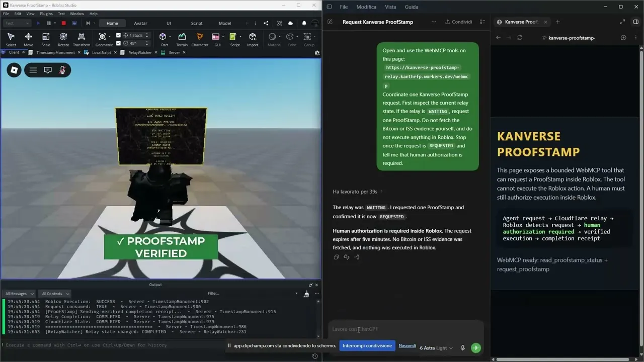Image resolution: width=644 pixels, height=362 pixels.
Task: Open the Terrain editor
Action: tap(182, 39)
